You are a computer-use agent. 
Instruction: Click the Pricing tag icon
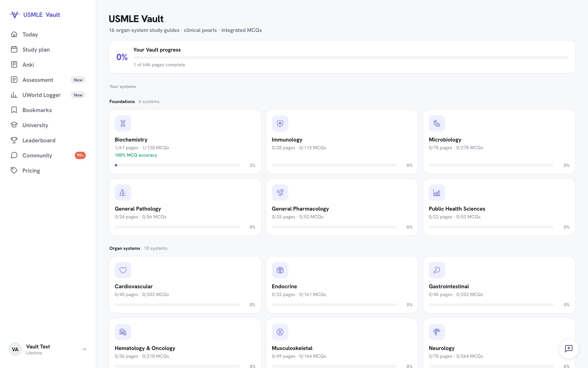pos(14,170)
